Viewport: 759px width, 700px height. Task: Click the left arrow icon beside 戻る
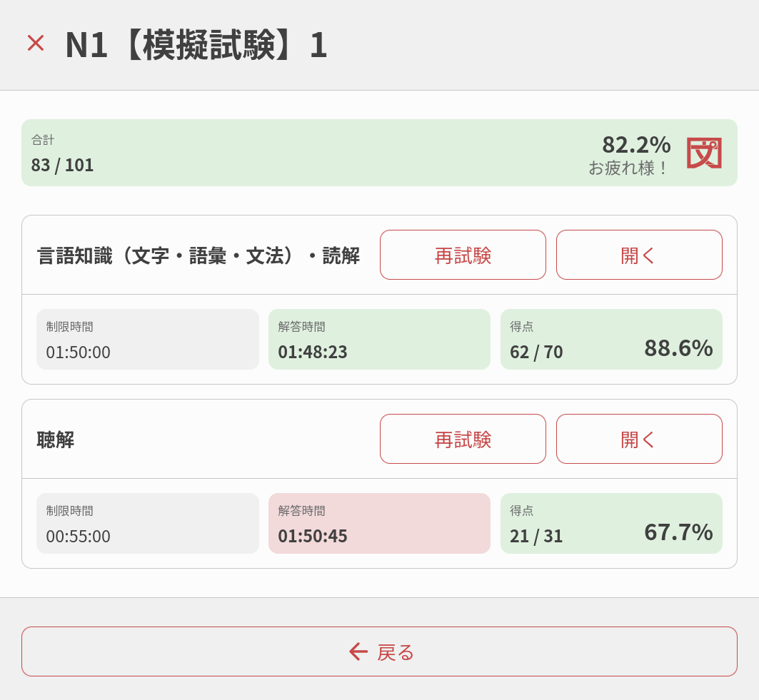tap(358, 651)
